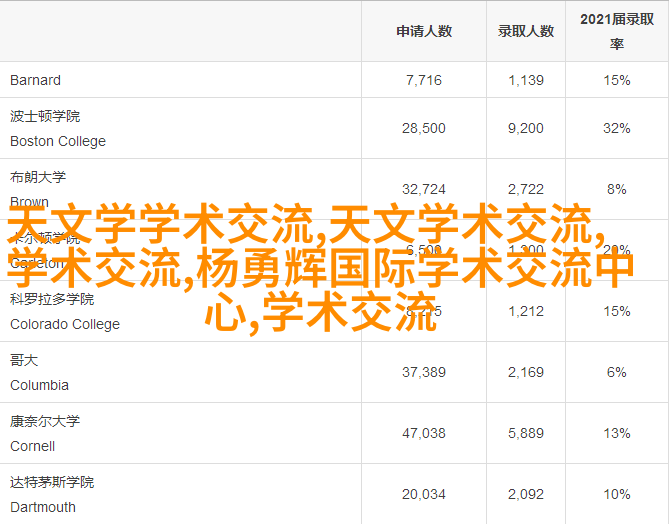The image size is (670, 524).
Task: Click the 13% admission rate cell
Action: coord(617,433)
